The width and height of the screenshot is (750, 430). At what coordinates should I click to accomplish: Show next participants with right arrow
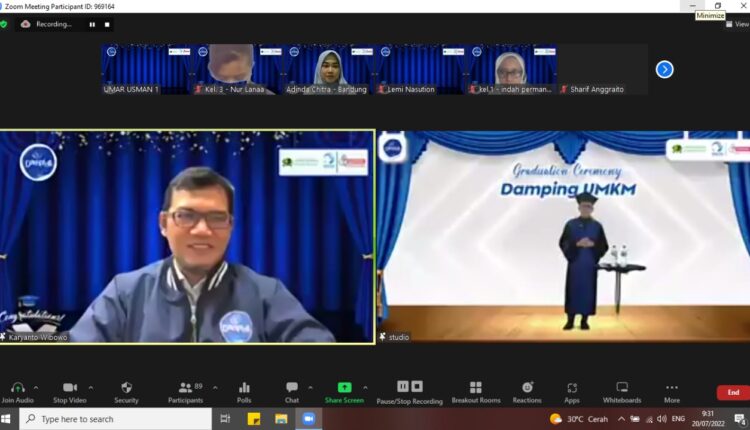(x=664, y=69)
